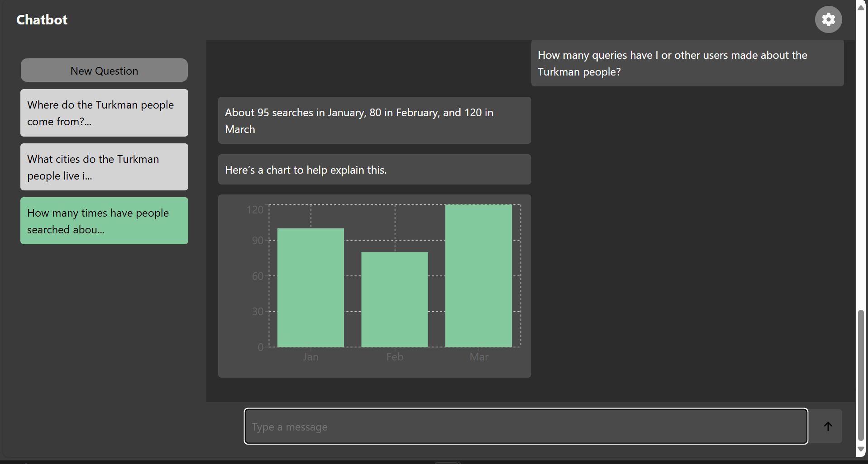This screenshot has width=868, height=464.
Task: Click the 'Feb' axis label
Action: 395,357
